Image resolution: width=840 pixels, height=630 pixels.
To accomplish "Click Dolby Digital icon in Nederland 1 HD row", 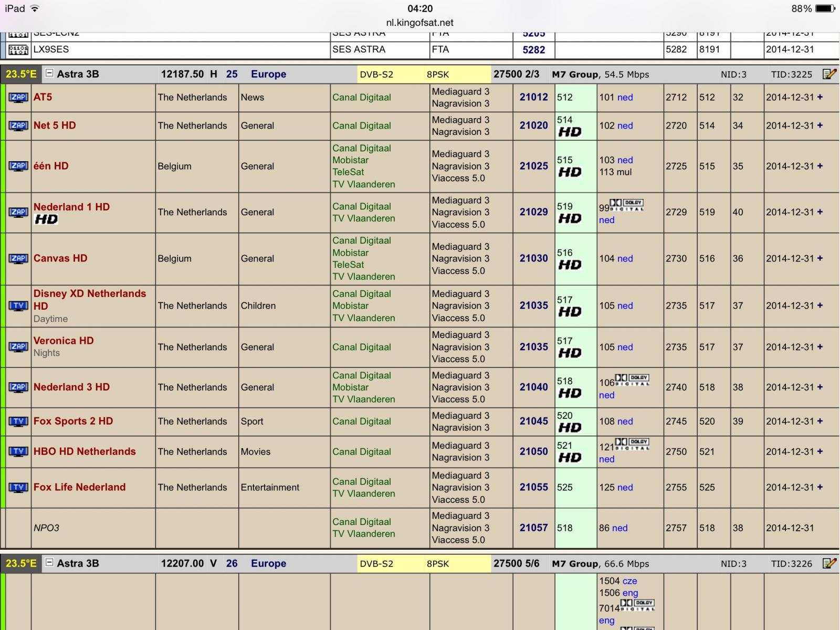I will [x=626, y=205].
